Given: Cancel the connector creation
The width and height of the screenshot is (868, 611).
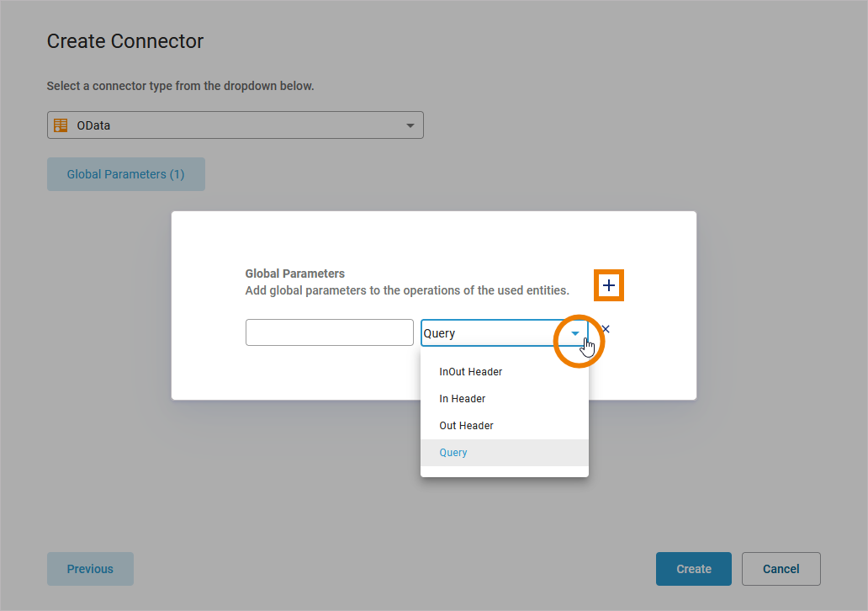Looking at the screenshot, I should (781, 569).
